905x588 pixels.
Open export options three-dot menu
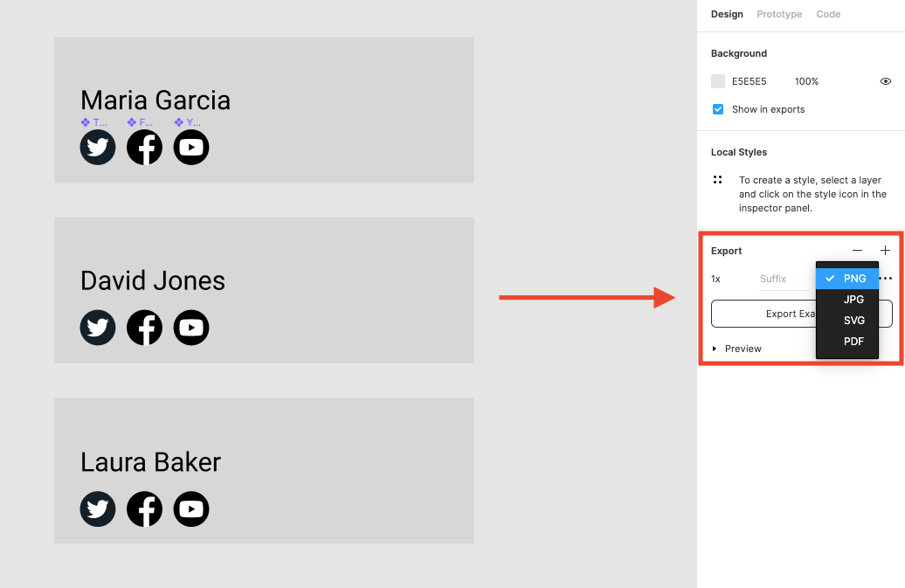click(886, 278)
